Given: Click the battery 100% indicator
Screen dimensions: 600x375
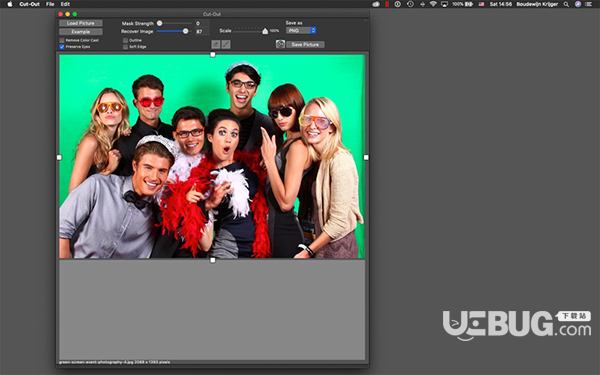Looking at the screenshot, I should 462,4.
